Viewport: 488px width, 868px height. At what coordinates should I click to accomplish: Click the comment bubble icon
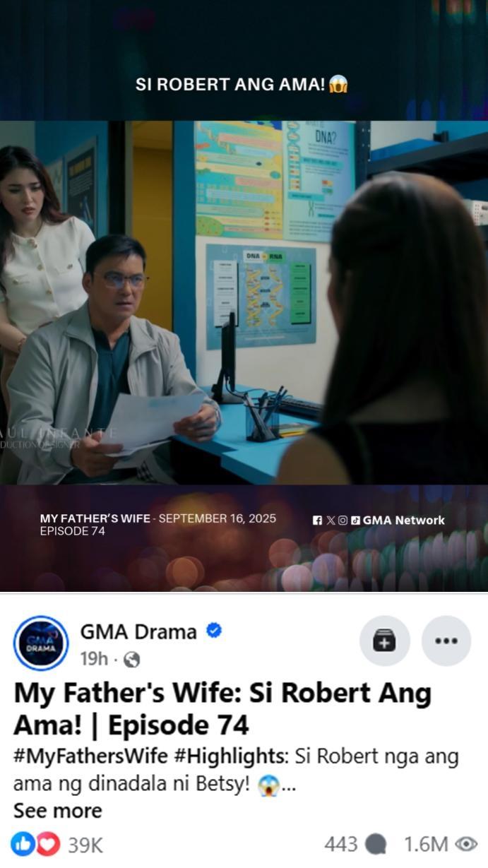point(376,844)
